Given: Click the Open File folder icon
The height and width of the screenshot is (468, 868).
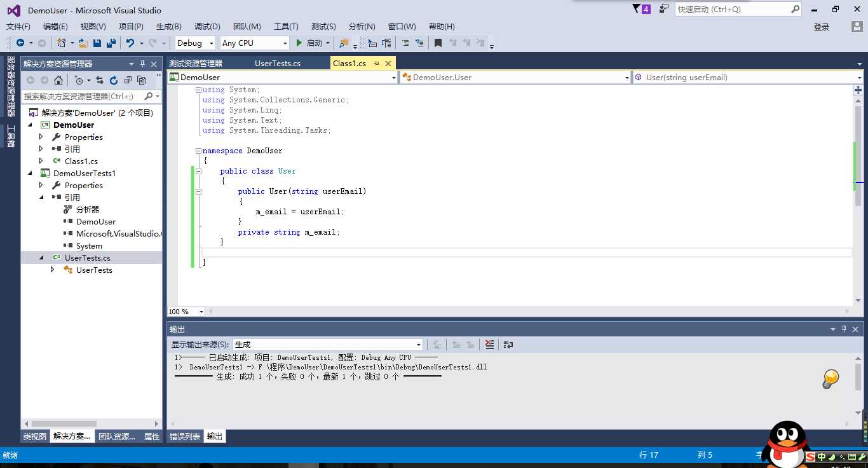Looking at the screenshot, I should 83,43.
